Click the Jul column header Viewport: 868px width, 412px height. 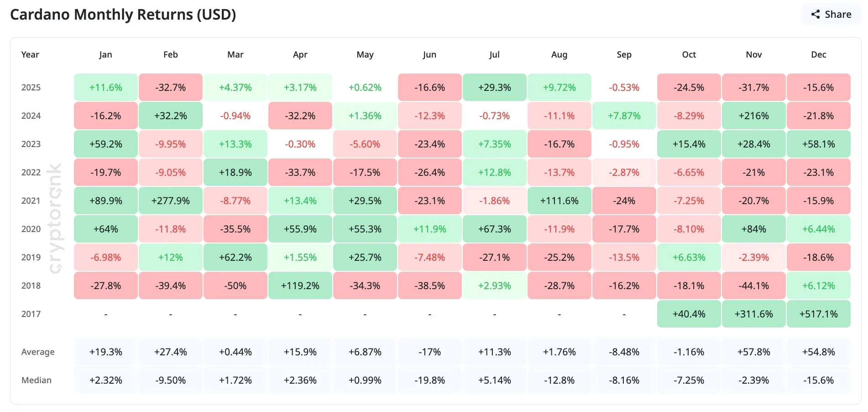click(494, 55)
